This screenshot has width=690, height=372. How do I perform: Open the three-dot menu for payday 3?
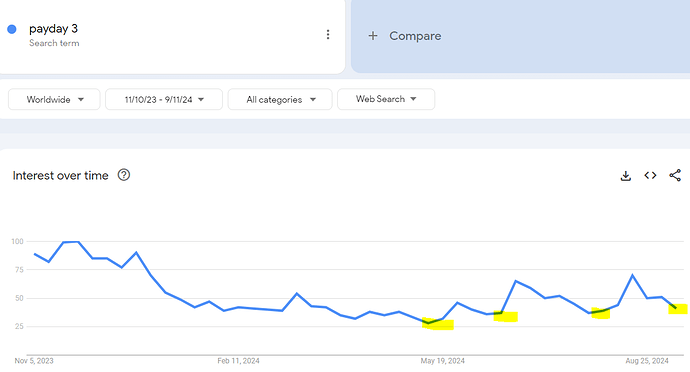[328, 35]
